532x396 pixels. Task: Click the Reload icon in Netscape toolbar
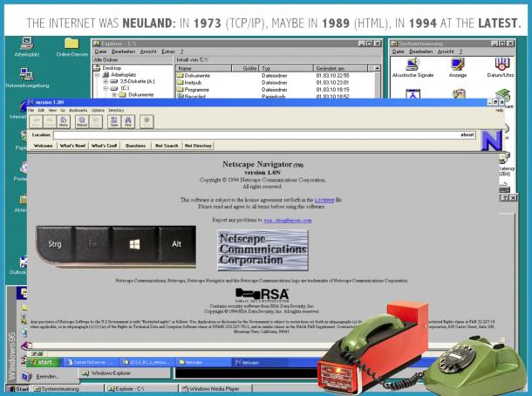[x=81, y=122]
